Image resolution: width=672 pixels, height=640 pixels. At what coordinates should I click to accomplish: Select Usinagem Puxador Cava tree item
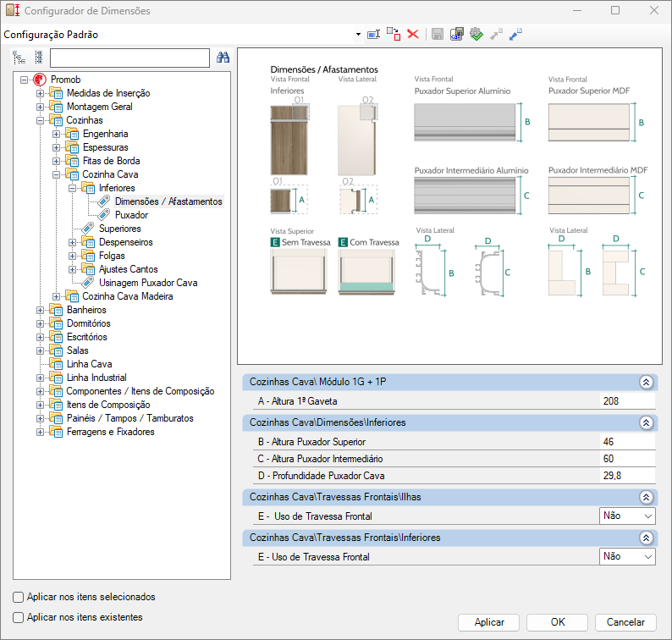coord(147,283)
